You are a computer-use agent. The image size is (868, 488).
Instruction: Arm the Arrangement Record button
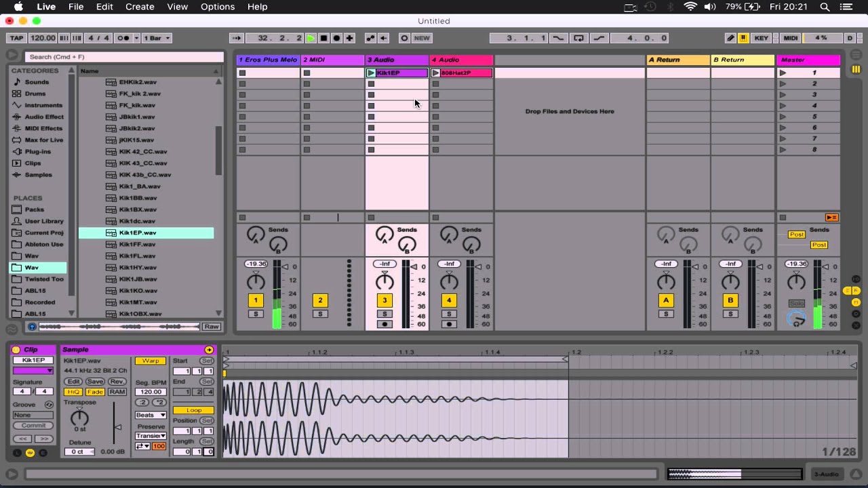coord(336,38)
